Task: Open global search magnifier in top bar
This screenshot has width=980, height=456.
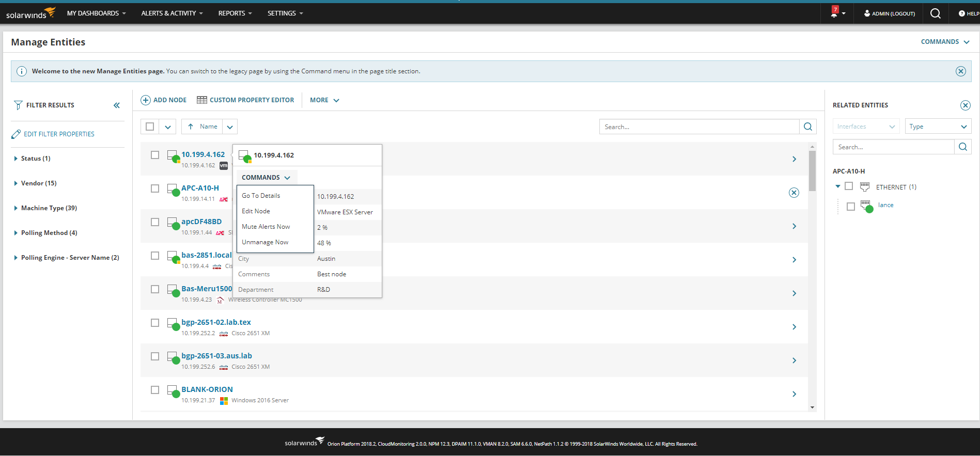Action: pyautogui.click(x=935, y=13)
